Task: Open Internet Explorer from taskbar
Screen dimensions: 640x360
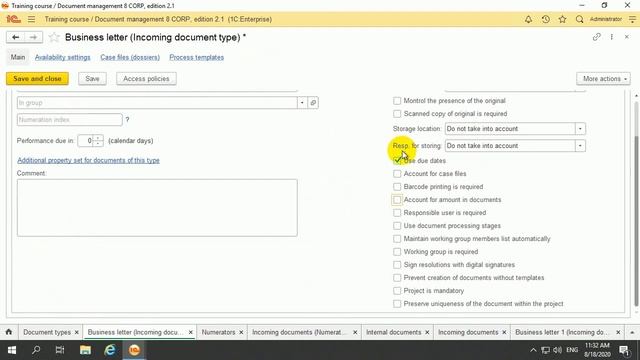Action: pyautogui.click(x=109, y=350)
